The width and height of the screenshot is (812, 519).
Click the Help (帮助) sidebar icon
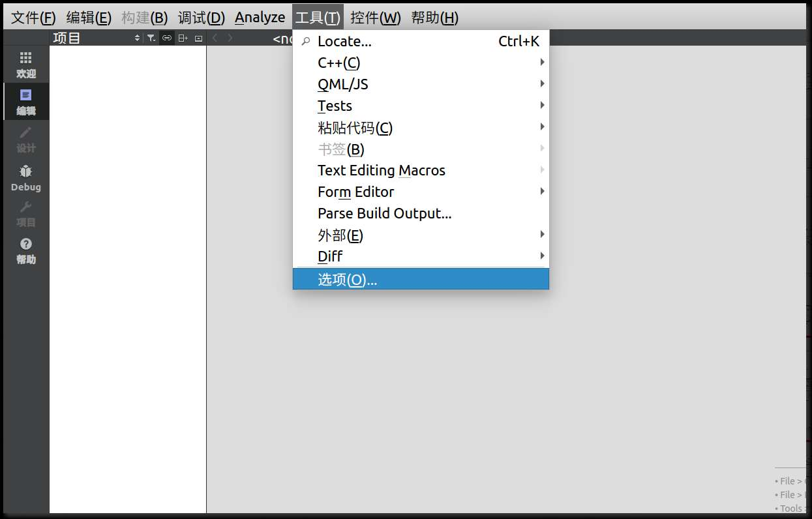point(26,250)
